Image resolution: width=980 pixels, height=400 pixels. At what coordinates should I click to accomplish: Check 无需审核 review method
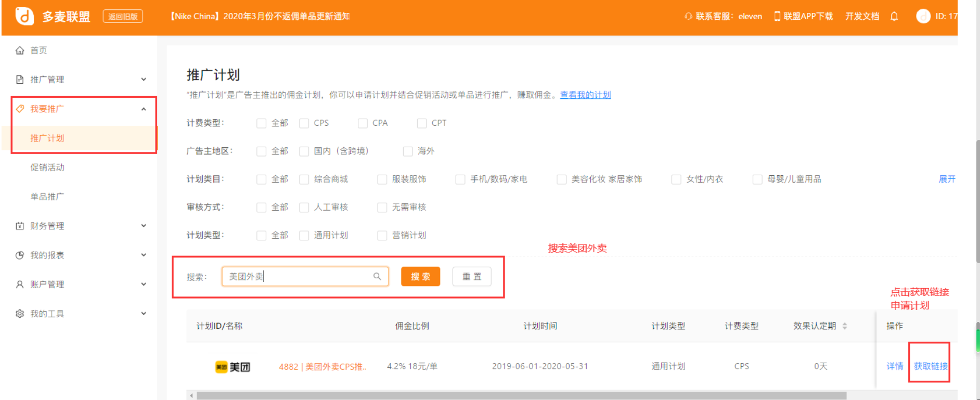[382, 208]
